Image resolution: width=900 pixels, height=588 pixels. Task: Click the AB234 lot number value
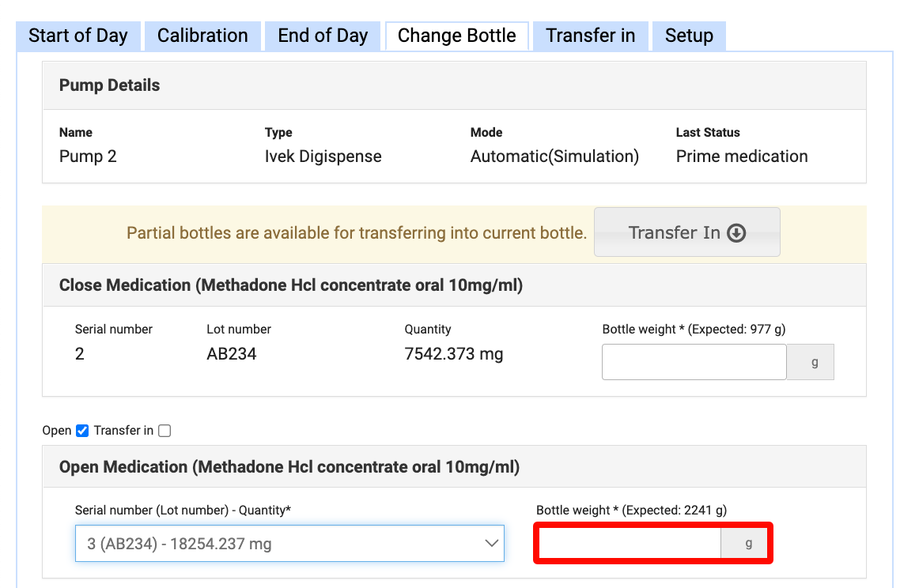coord(231,354)
